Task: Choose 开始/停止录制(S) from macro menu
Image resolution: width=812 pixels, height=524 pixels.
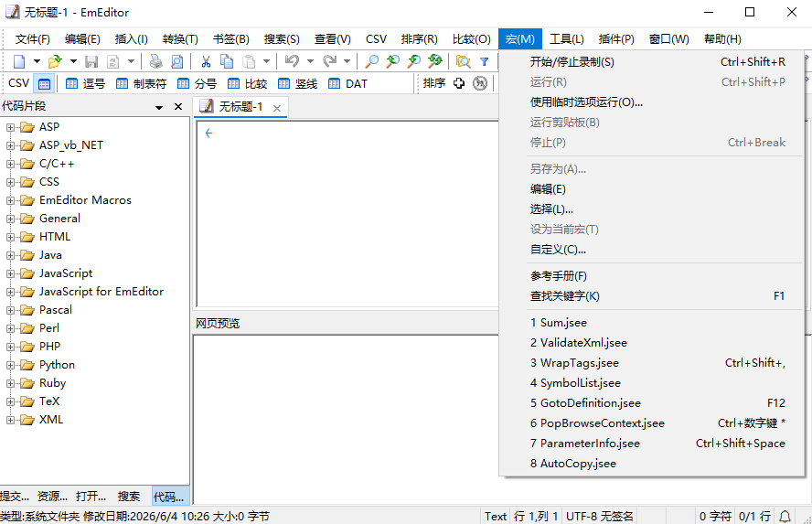Action: point(651,62)
